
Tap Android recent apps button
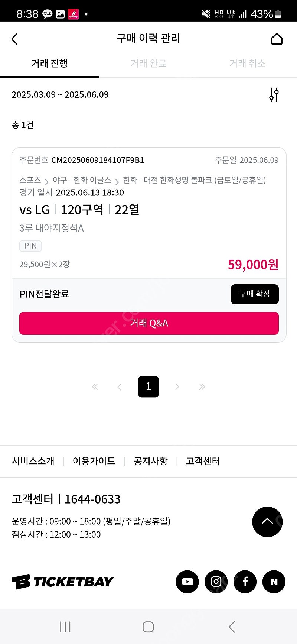pos(65,627)
